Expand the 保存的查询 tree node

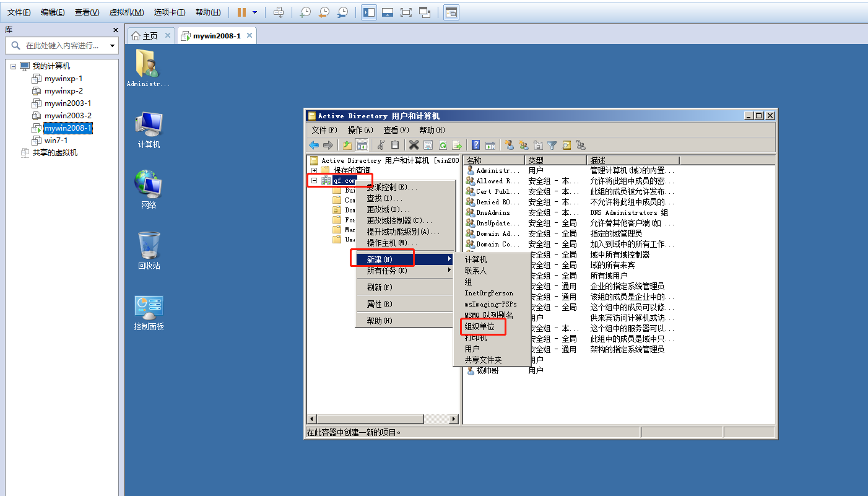pyautogui.click(x=315, y=170)
